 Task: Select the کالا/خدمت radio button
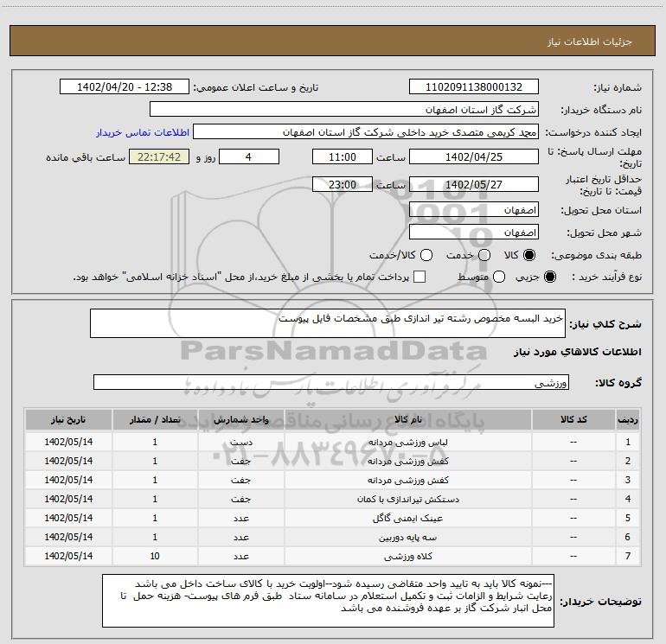click(x=426, y=255)
